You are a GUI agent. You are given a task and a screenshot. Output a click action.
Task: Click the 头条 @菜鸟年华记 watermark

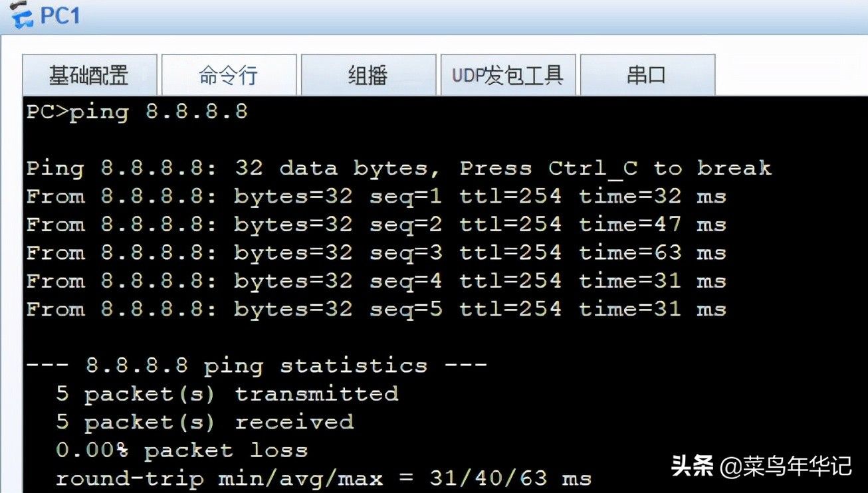(x=762, y=466)
